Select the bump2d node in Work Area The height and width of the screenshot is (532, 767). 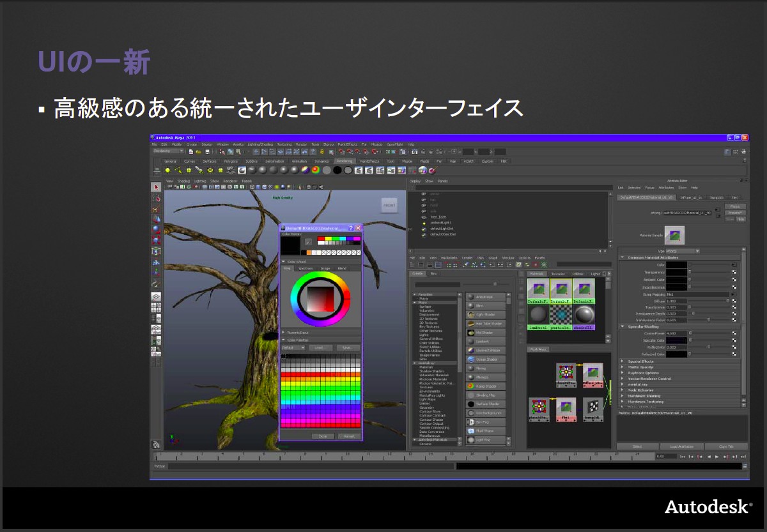(593, 410)
